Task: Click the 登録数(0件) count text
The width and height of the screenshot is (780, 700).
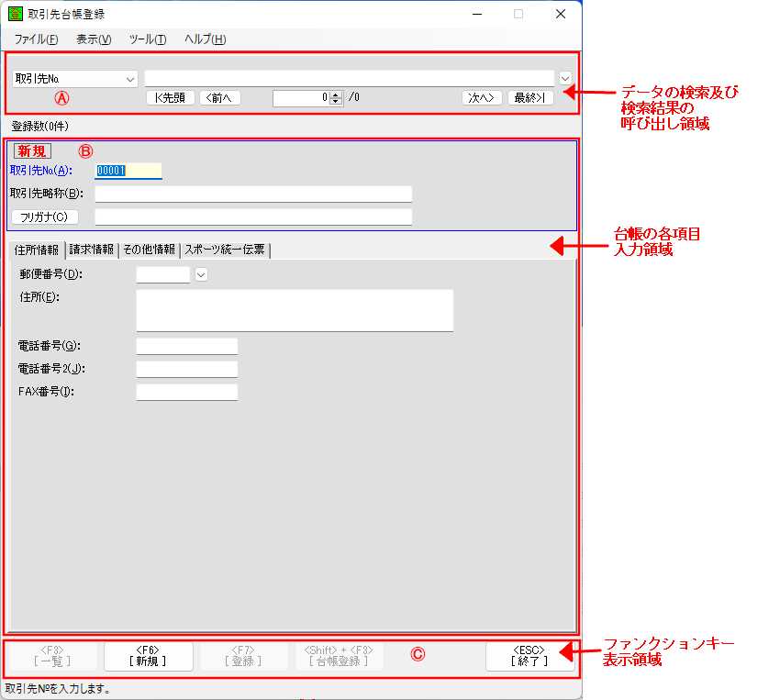Action: [39, 127]
